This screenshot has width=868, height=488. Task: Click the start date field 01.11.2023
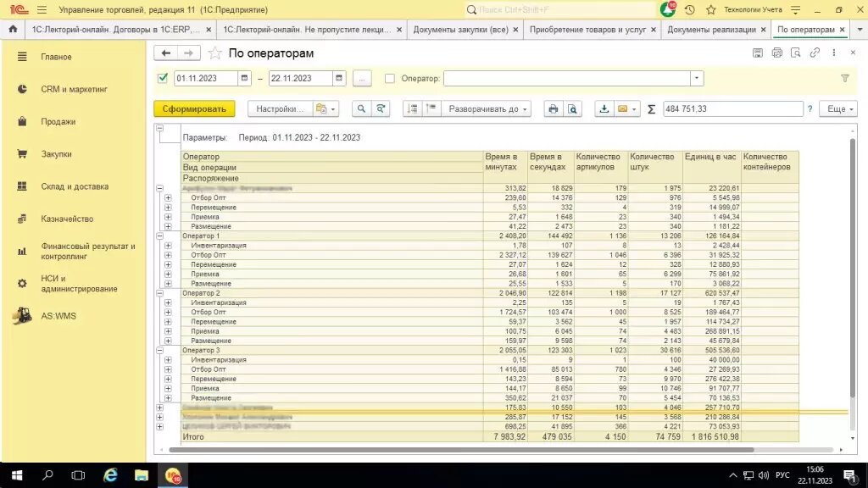[x=206, y=79]
